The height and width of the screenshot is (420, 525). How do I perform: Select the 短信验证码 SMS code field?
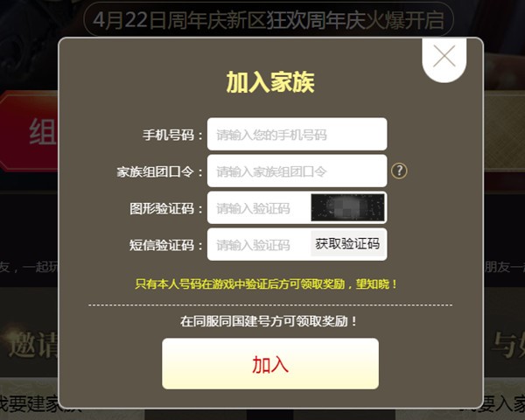click(259, 244)
